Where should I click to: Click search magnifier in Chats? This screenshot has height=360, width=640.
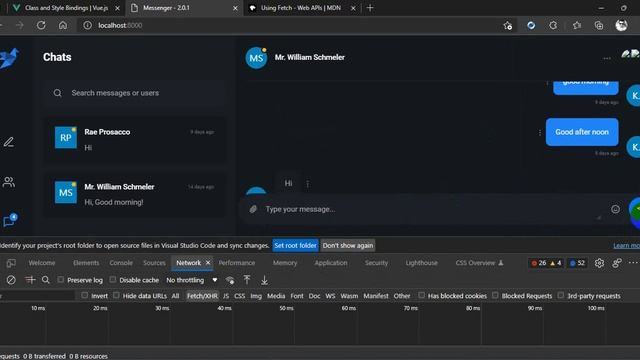point(58,93)
